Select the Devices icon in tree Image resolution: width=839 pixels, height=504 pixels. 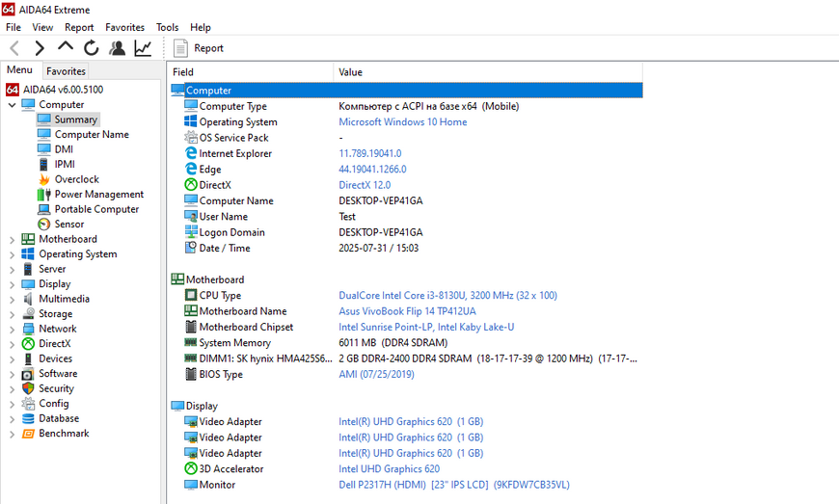coord(28,358)
